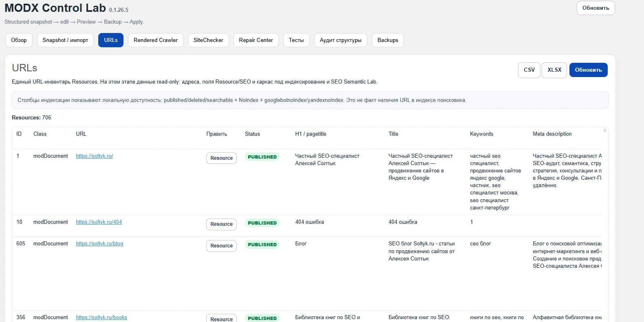644x322 pixels.
Task: Open the https://soltyk.ru/ link
Action: tap(94, 156)
